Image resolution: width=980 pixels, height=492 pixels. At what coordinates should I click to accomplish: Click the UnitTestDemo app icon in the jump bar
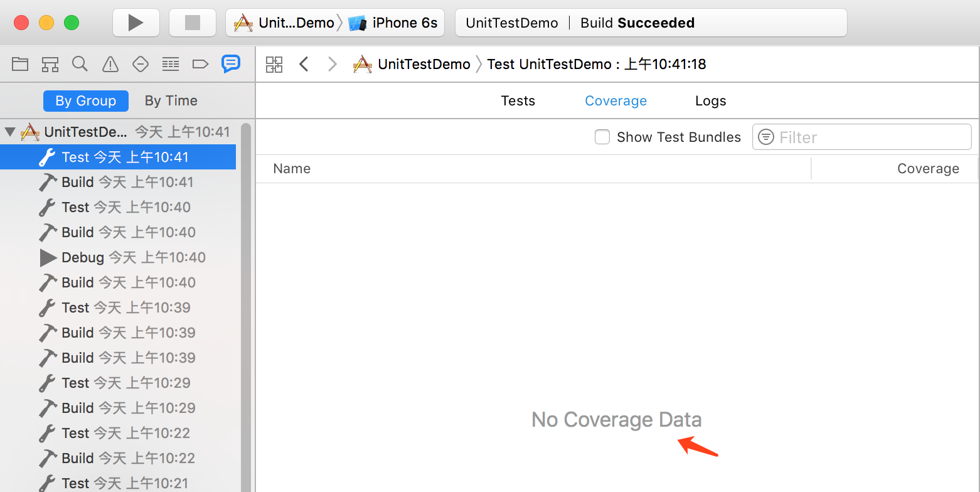click(363, 64)
